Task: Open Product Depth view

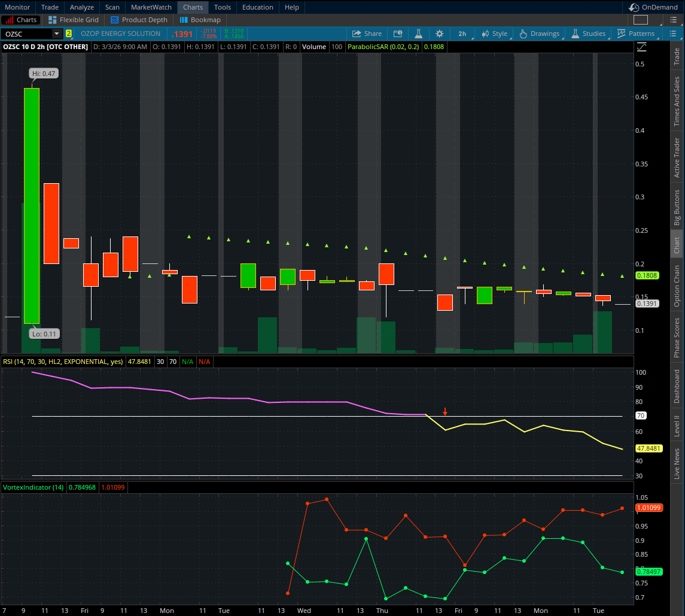Action: tap(139, 20)
